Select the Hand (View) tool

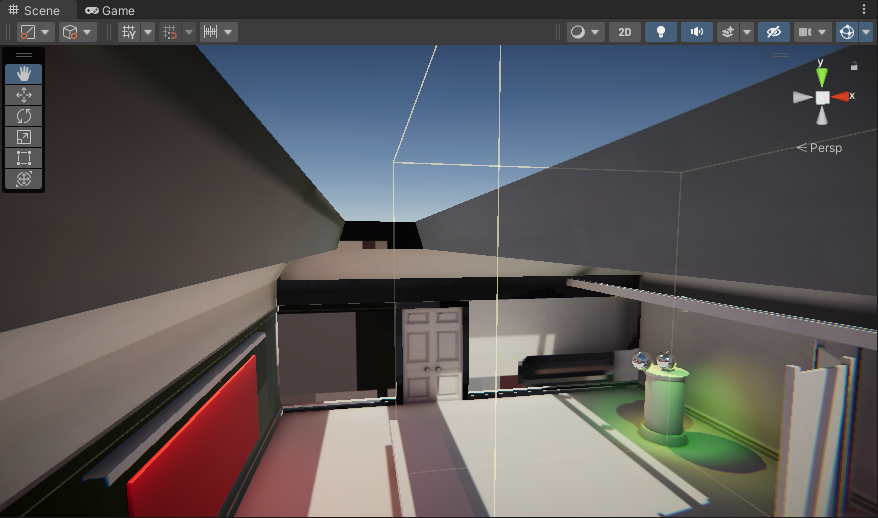pyautogui.click(x=24, y=74)
